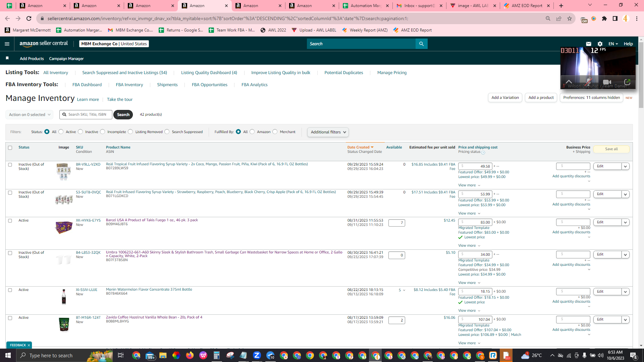
Task: Click the price field showing 83.00
Action: [x=475, y=222]
